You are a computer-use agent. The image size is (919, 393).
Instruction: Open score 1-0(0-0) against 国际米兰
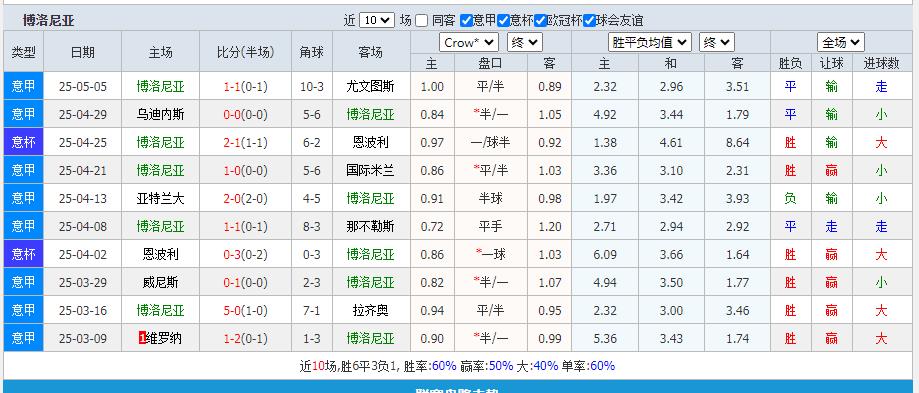click(x=245, y=170)
